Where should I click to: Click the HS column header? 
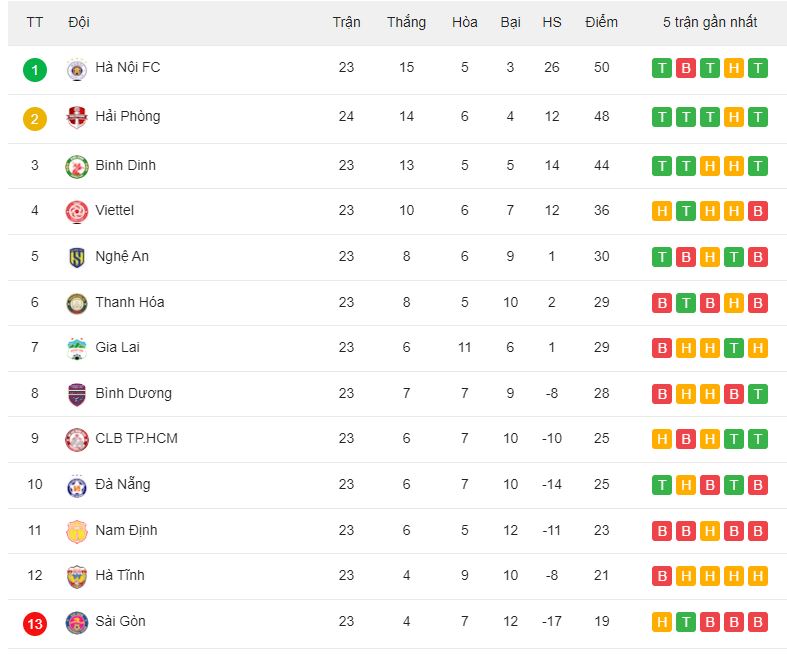pyautogui.click(x=552, y=22)
